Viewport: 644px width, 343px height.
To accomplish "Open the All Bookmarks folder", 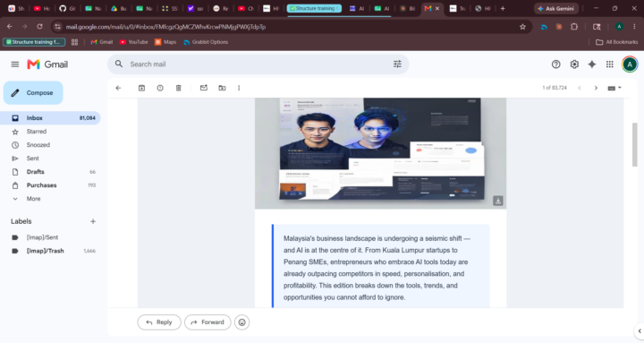I will tap(617, 42).
